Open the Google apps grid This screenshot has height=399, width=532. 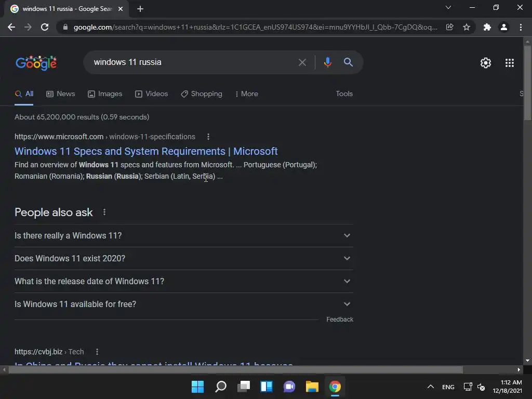coord(509,63)
